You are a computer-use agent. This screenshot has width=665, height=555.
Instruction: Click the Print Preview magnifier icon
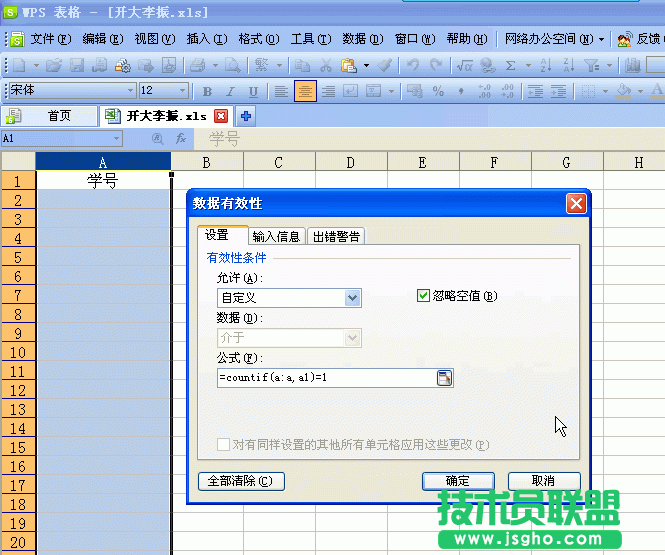[233, 65]
